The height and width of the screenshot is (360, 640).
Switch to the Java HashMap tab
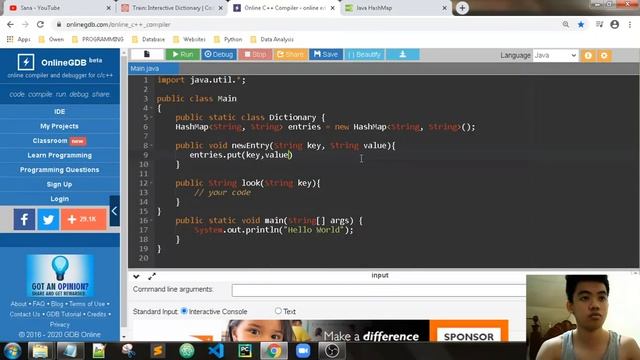tap(395, 8)
